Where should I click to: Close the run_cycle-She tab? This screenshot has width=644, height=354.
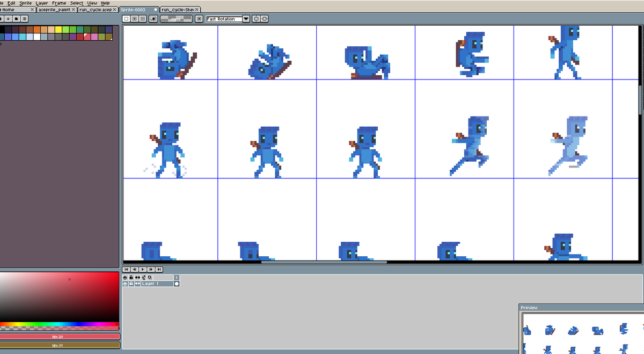[x=197, y=10]
